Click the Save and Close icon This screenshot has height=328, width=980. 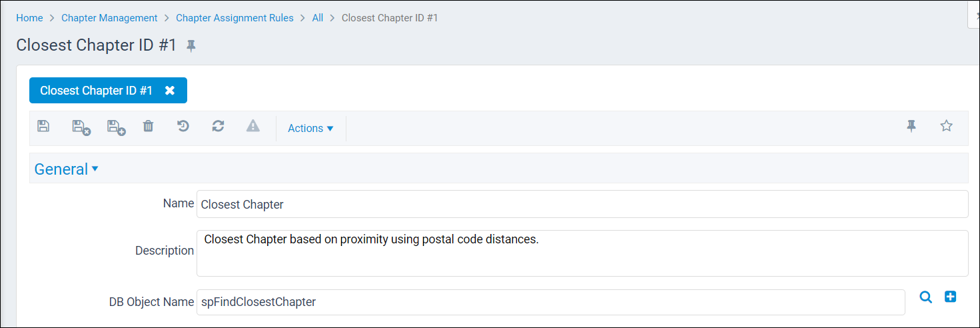point(81,127)
